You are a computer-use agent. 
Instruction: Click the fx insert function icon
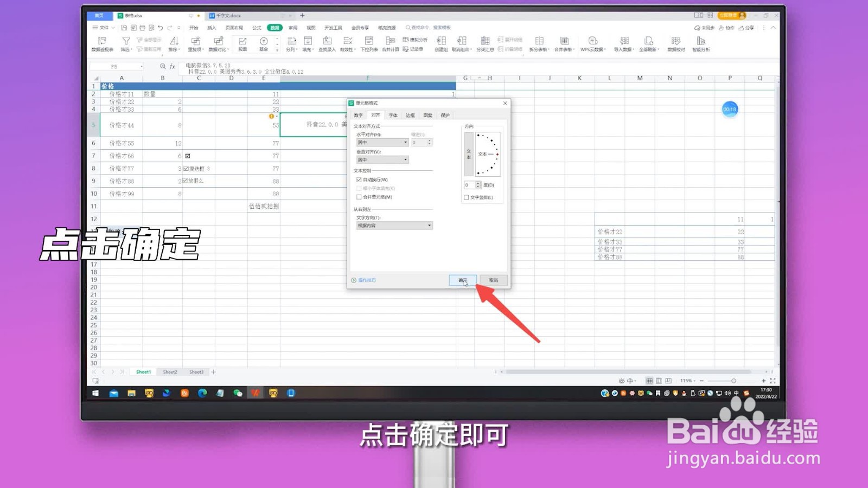coord(173,66)
